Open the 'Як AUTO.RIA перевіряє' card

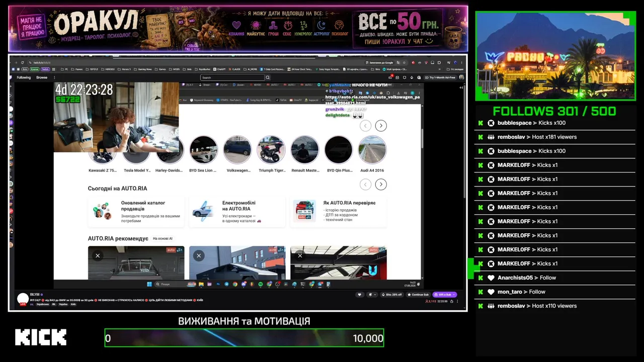[x=338, y=212]
